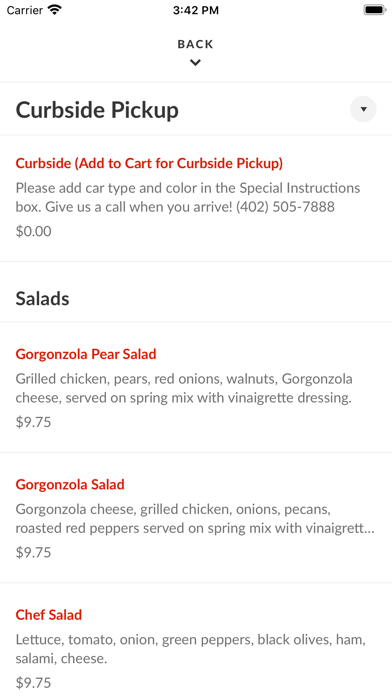
Task: Click the down chevron under BACK
Action: point(195,63)
